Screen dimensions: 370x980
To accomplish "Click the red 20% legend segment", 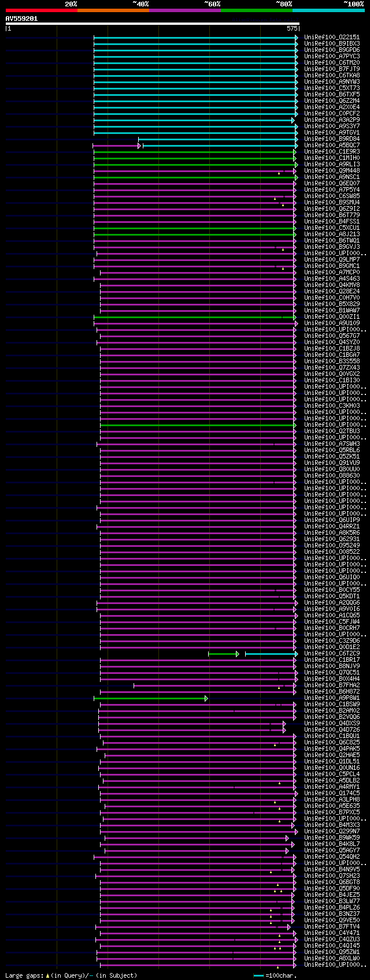I will coord(42,10).
